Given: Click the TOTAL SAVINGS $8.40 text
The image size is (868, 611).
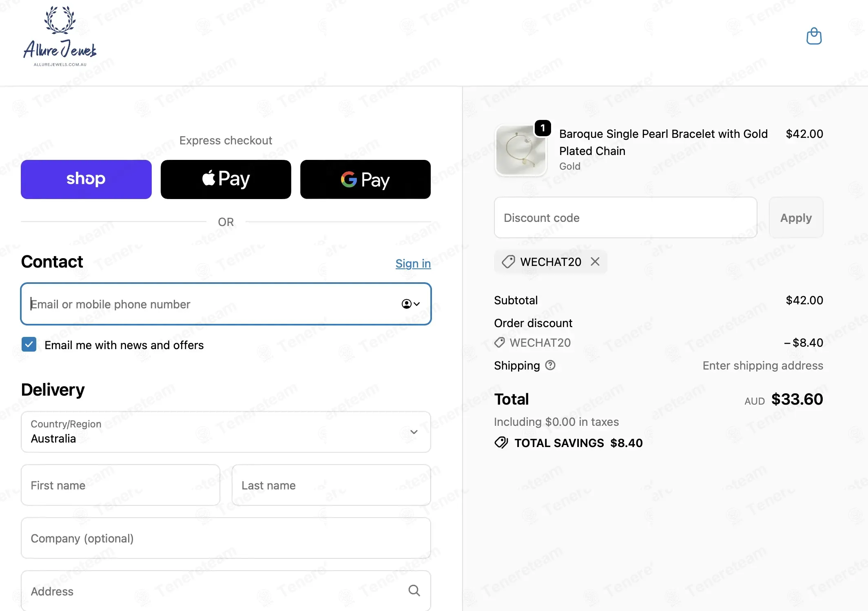Looking at the screenshot, I should [x=578, y=443].
